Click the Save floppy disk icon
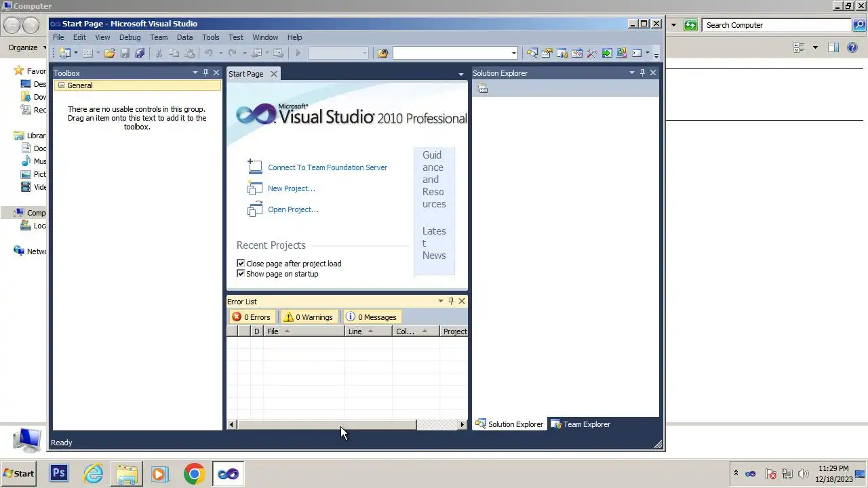This screenshot has height=488, width=868. tap(125, 53)
